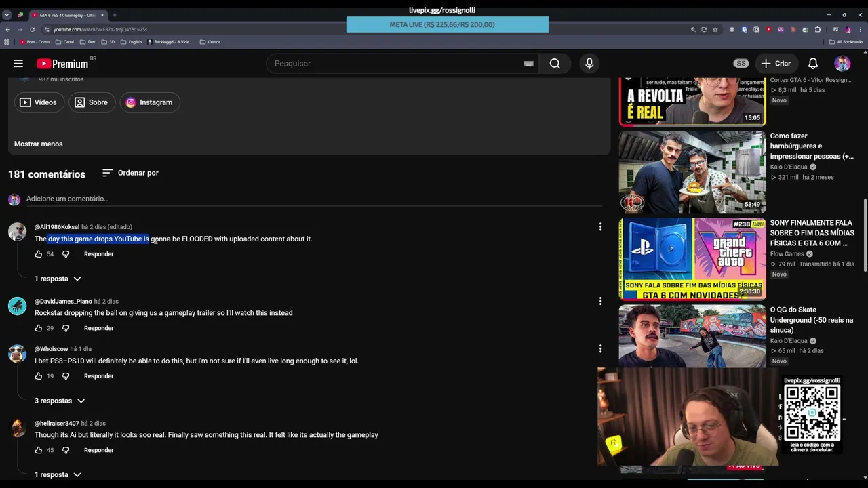
Task: Click the Criar create button
Action: (x=776, y=64)
